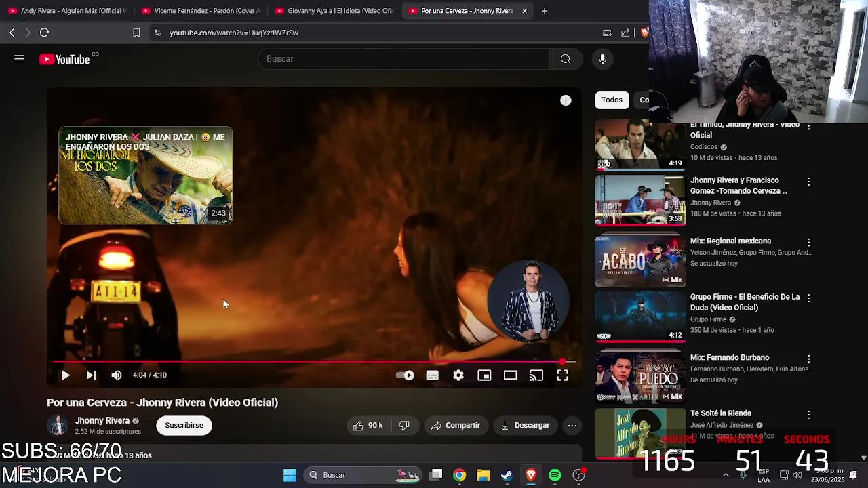Open File Explorer from the taskbar
Screen dimensions: 868x488
point(483,475)
